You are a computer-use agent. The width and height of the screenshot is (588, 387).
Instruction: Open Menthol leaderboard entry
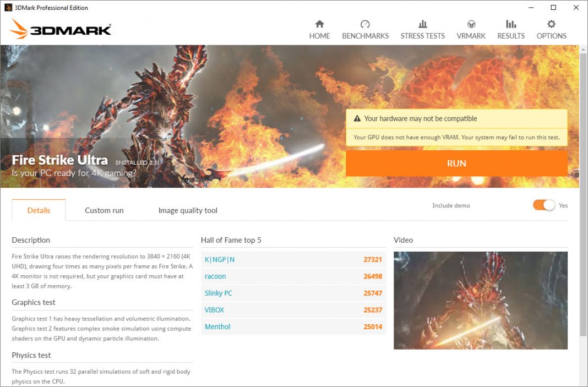click(x=217, y=327)
